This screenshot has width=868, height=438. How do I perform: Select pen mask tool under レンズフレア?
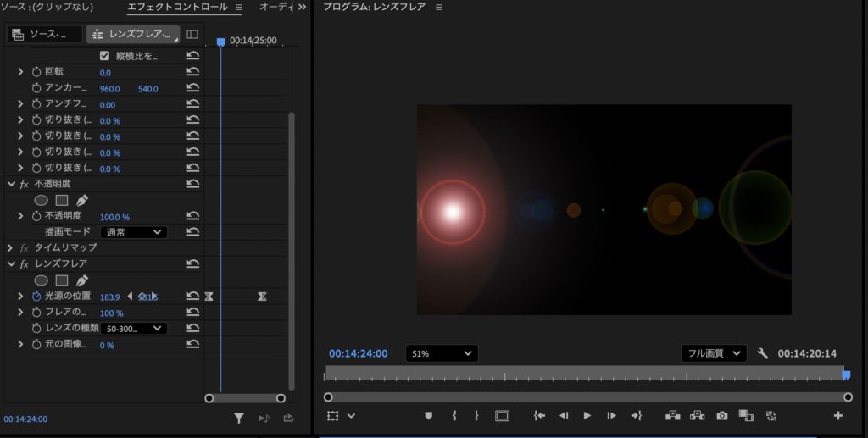point(82,280)
